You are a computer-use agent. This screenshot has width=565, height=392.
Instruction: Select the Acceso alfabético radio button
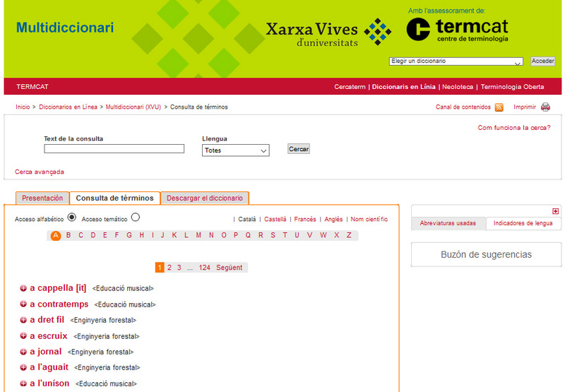tap(71, 218)
